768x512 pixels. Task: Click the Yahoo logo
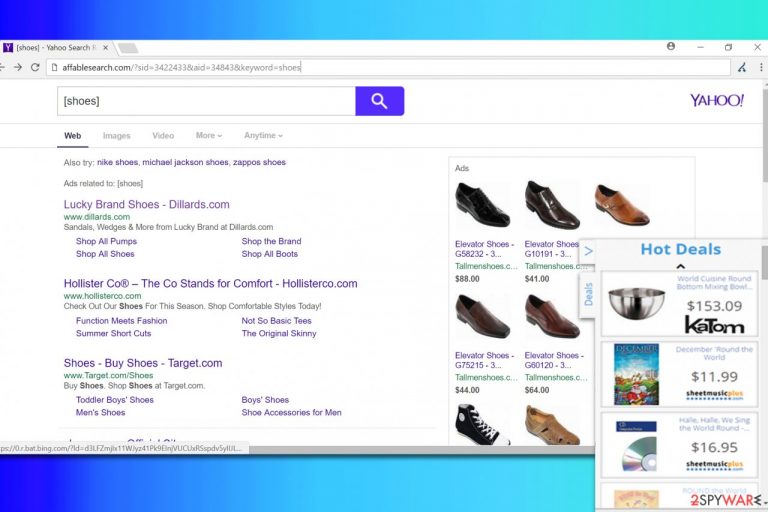[x=717, y=100]
